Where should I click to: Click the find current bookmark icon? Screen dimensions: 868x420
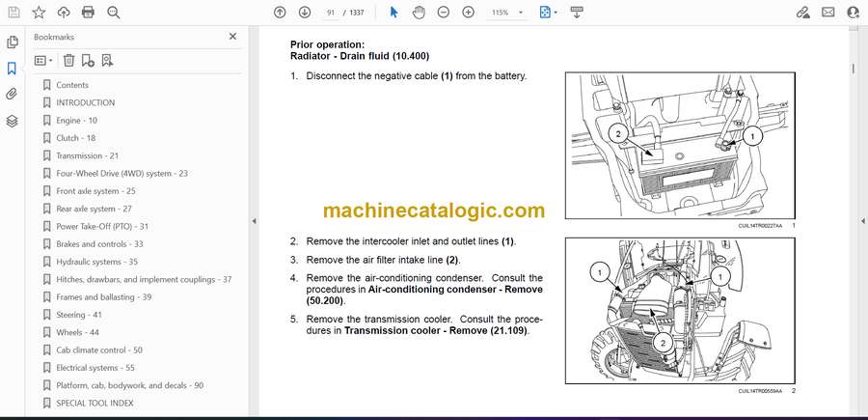point(107,61)
